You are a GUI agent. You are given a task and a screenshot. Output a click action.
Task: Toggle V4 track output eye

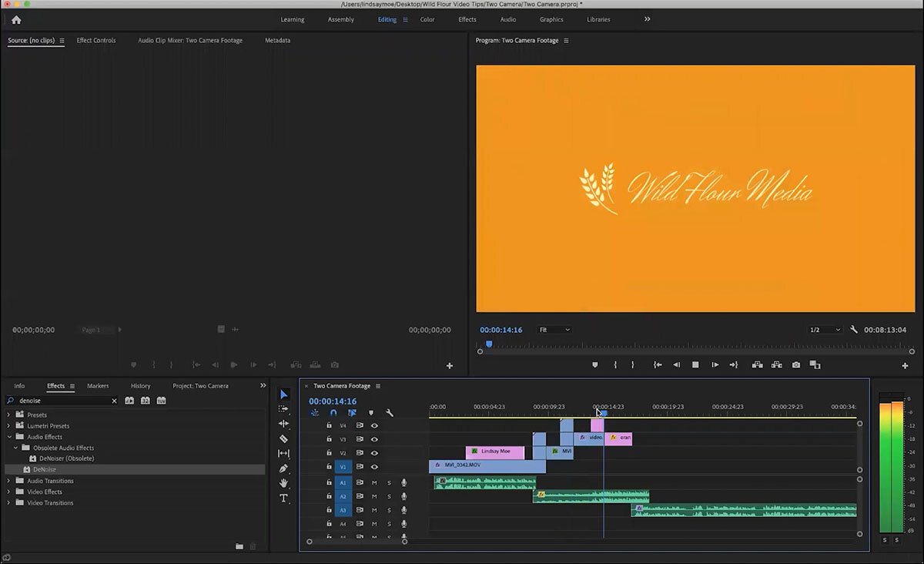(374, 425)
